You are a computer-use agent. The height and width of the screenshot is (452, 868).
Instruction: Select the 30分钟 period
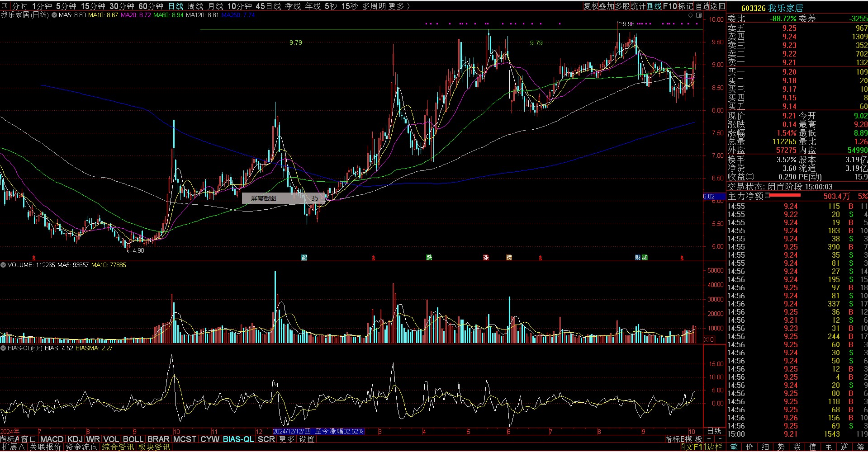(122, 6)
